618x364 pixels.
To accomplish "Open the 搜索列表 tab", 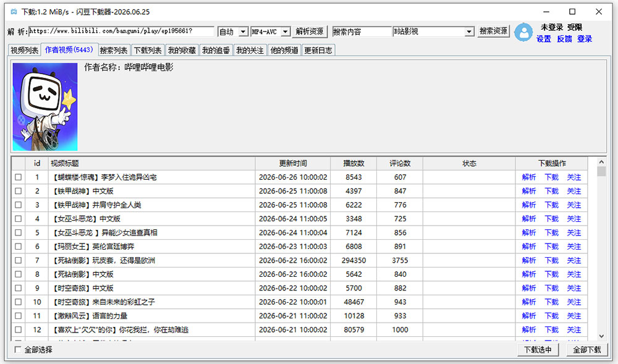I will click(114, 51).
